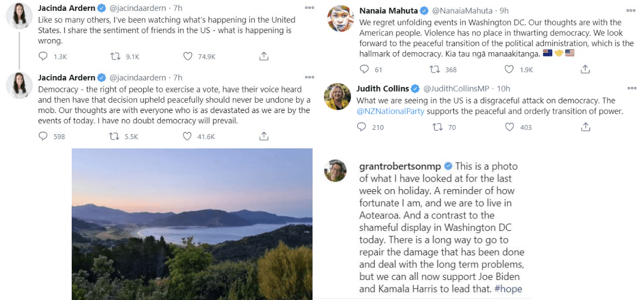
Task: Retweet Nanaia Mahuta's tweet
Action: tap(434, 69)
